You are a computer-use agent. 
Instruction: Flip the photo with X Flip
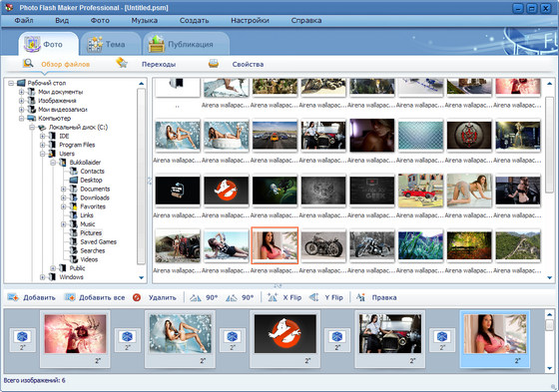click(273, 297)
